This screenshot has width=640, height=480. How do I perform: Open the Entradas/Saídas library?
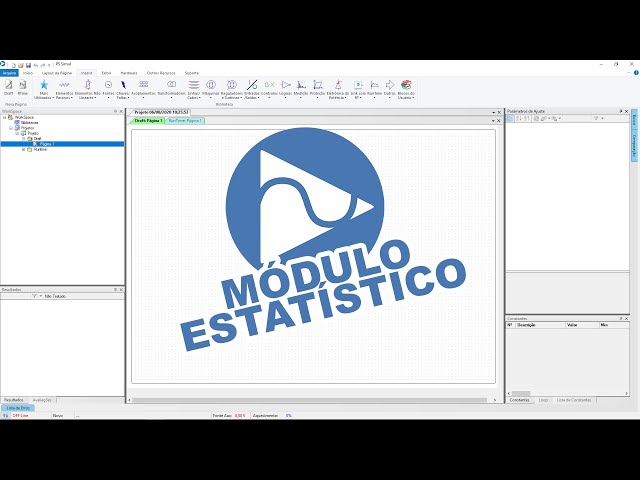[252, 89]
